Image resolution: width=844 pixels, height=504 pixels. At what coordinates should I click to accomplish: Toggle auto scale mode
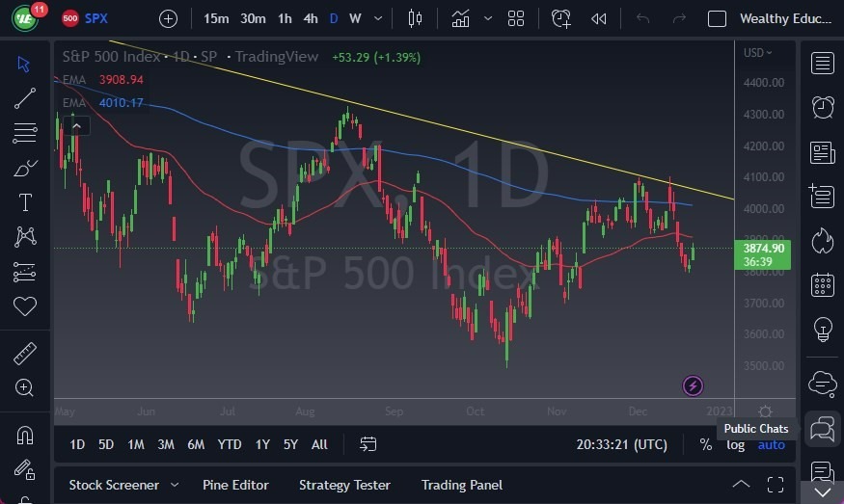772,445
